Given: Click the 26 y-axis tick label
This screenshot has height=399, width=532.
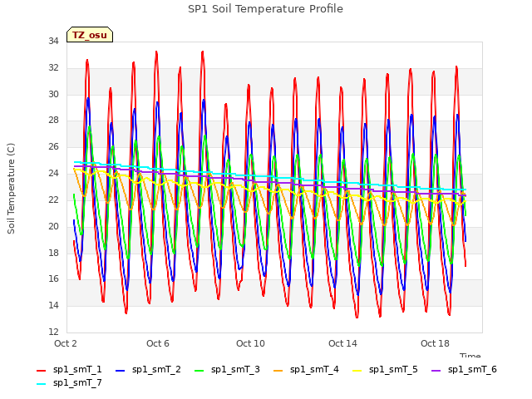Looking at the screenshot, I should [x=53, y=146].
